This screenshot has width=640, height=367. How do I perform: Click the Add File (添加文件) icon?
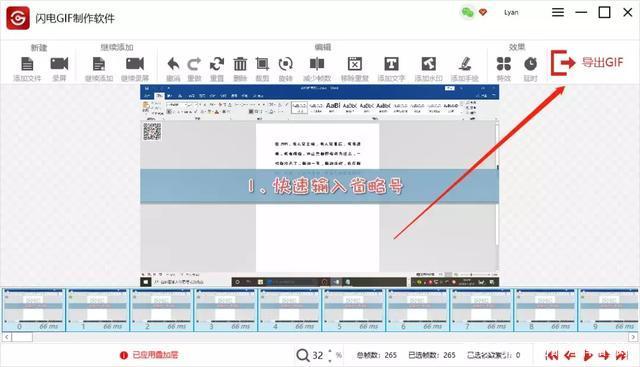coord(27,64)
